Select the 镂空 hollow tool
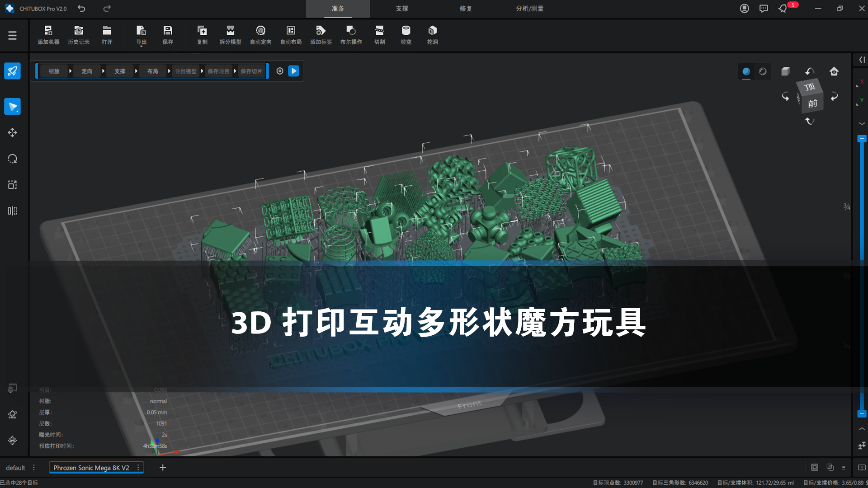Image resolution: width=868 pixels, height=488 pixels. (x=406, y=35)
